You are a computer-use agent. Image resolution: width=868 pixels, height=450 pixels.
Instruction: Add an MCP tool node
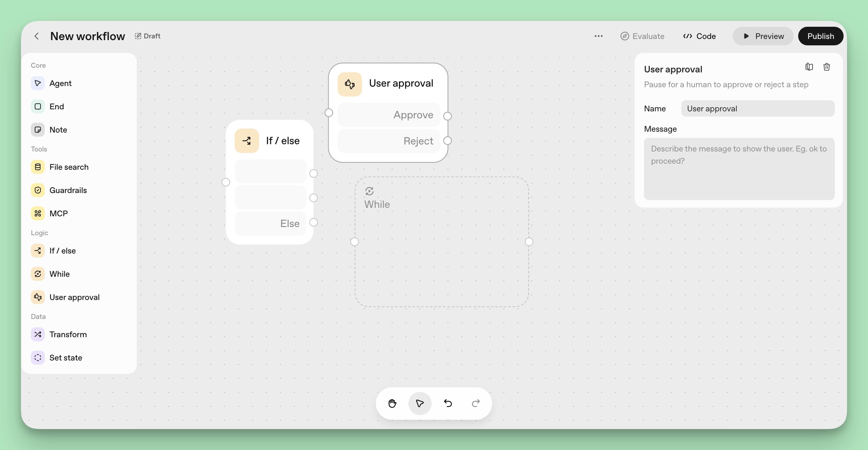[59, 213]
